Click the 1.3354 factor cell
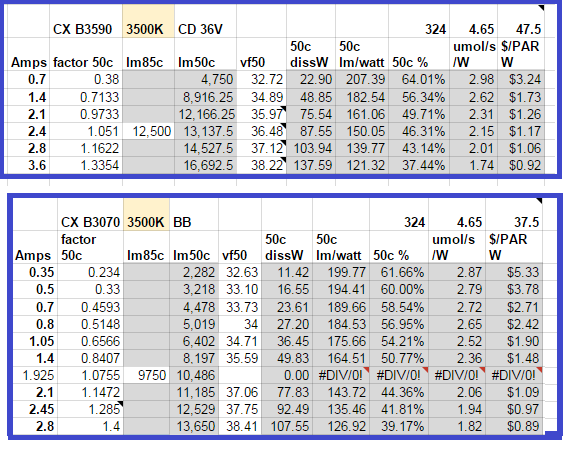 point(86,165)
